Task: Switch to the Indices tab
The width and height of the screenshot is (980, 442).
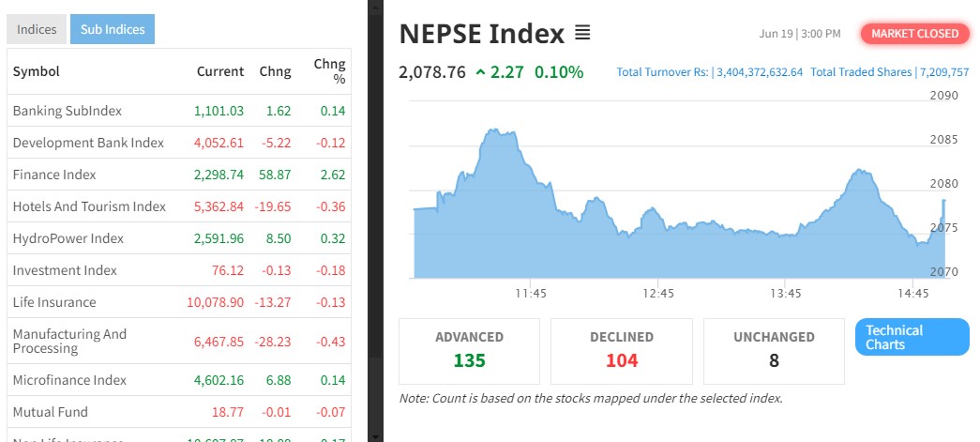Action: tap(37, 29)
